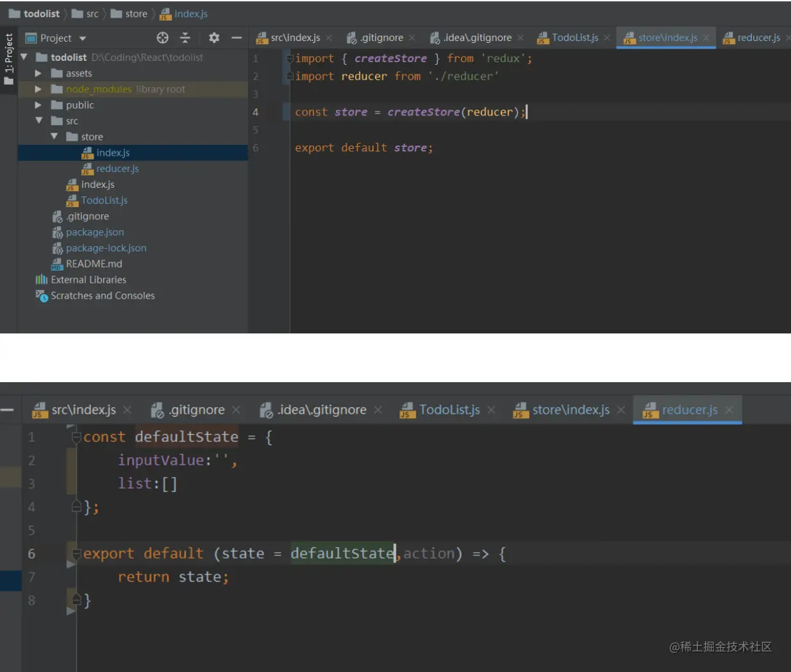Expand the node_modules folder
This screenshot has height=672, width=791.
(38, 89)
